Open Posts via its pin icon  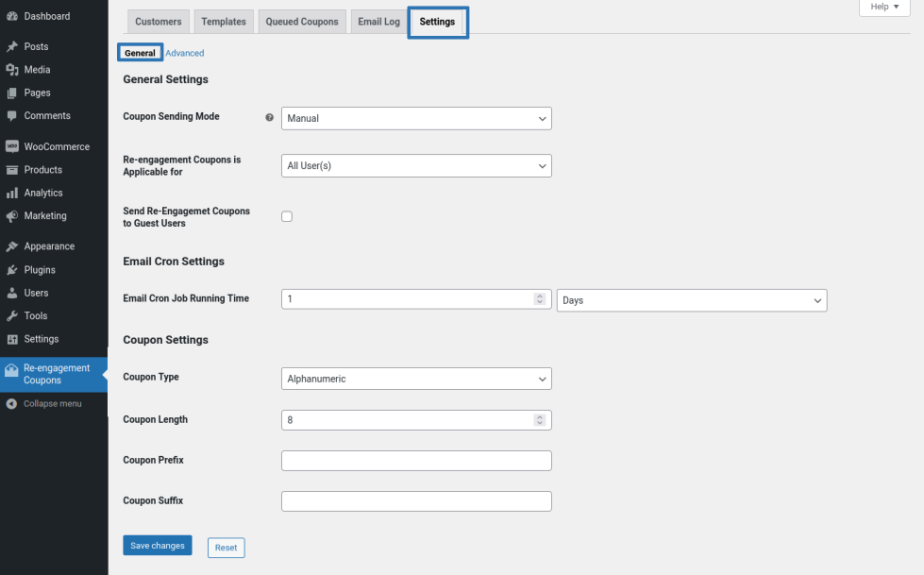coord(12,46)
